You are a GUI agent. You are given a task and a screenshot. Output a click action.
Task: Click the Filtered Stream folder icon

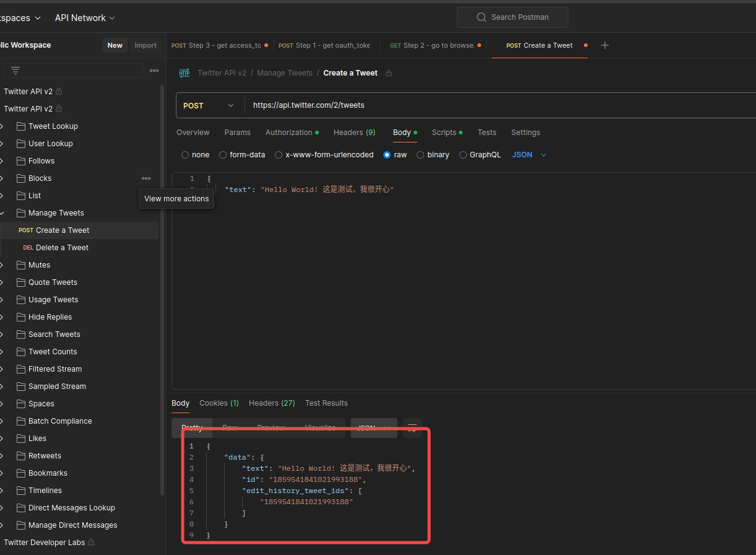20,369
